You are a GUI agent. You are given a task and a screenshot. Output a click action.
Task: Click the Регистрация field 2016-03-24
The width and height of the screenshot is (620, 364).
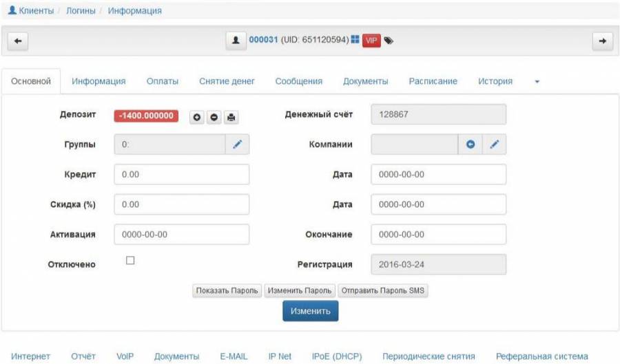coord(439,264)
